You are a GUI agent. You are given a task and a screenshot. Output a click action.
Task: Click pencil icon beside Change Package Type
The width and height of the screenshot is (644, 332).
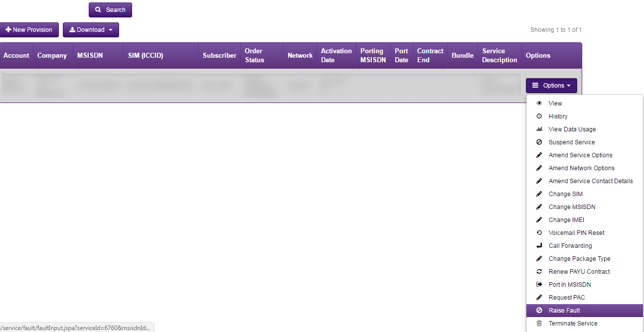(x=539, y=259)
